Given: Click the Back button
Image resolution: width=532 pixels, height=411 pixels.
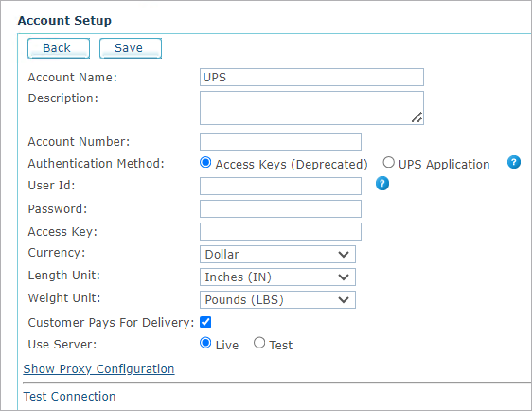Looking at the screenshot, I should click(59, 48).
